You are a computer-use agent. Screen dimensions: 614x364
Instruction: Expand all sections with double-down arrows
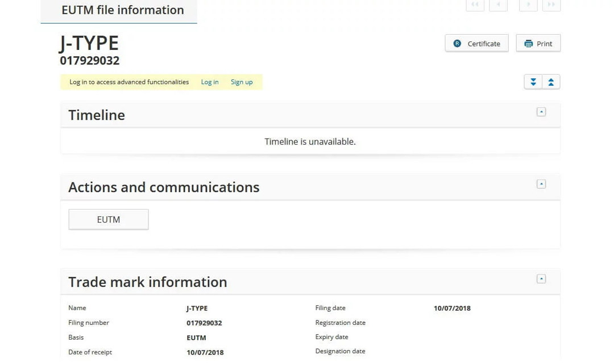pyautogui.click(x=533, y=82)
